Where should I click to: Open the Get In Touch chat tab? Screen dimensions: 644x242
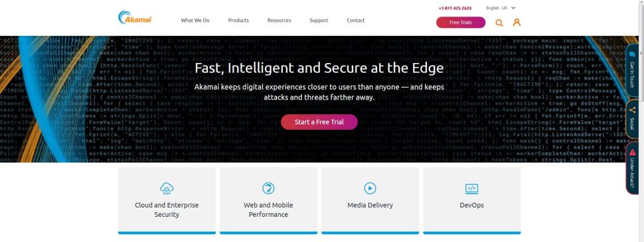point(633,70)
